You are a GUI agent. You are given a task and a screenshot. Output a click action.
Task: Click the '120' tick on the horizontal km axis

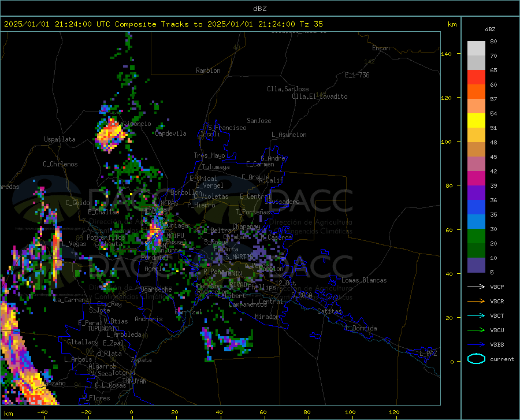(x=394, y=412)
